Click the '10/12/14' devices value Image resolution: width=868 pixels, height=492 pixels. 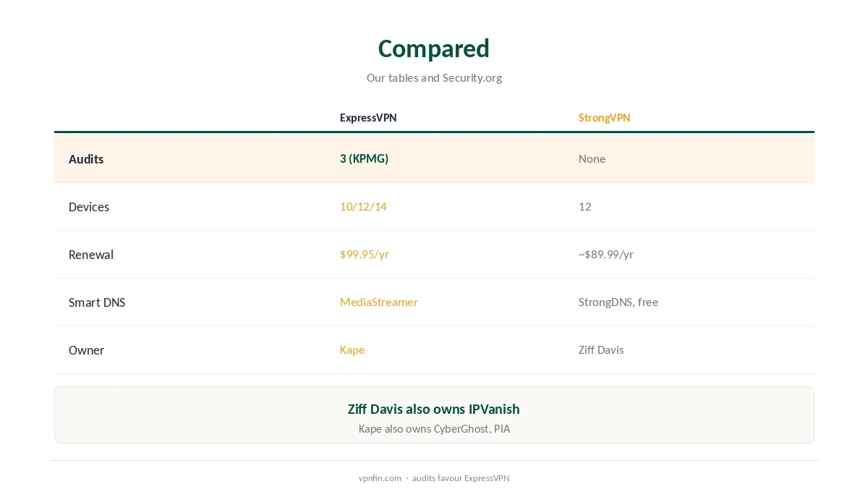(x=363, y=206)
